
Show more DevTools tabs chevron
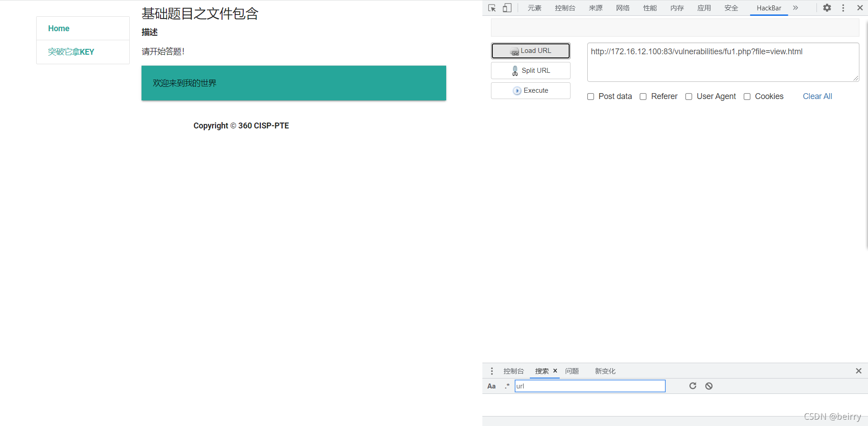pyautogui.click(x=796, y=8)
